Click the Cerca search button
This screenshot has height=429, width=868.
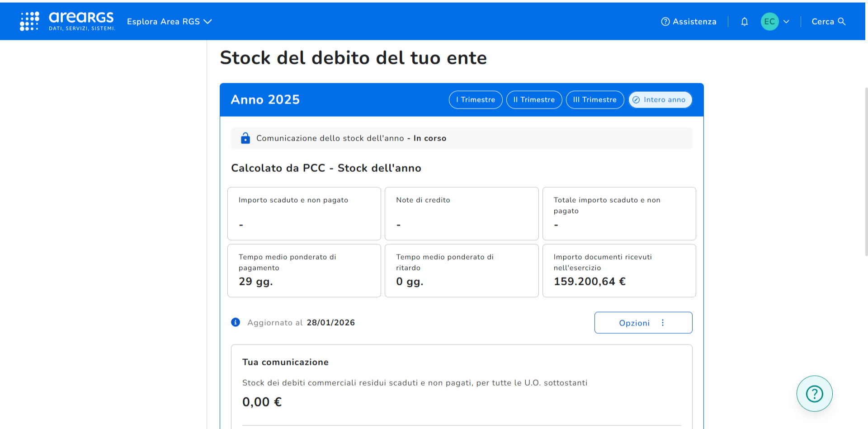pyautogui.click(x=828, y=21)
